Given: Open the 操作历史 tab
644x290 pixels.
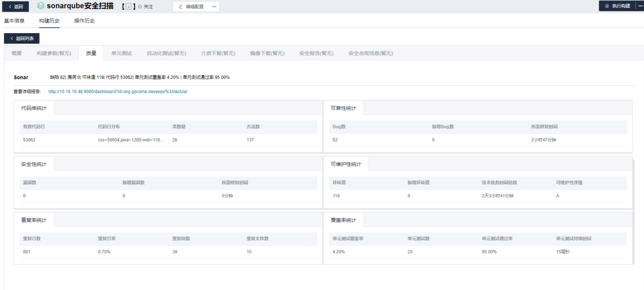Looking at the screenshot, I should click(84, 20).
